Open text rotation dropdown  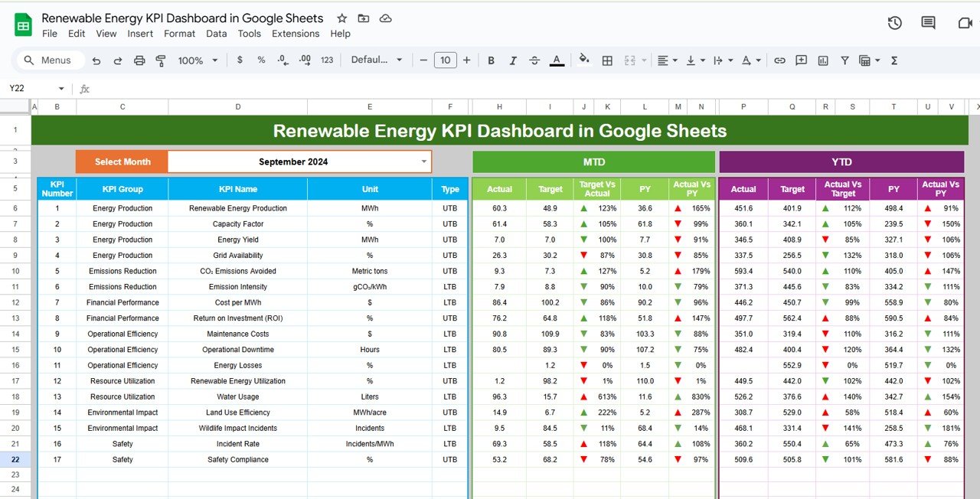click(751, 60)
